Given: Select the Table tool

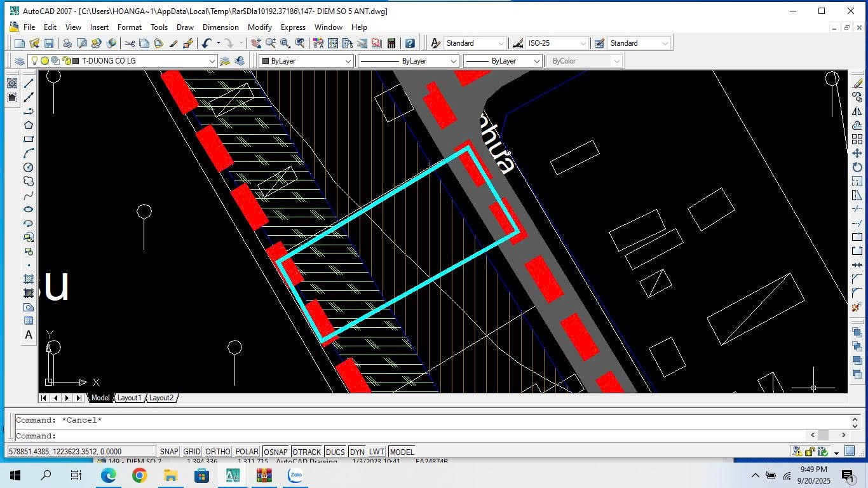Looking at the screenshot, I should (29, 321).
